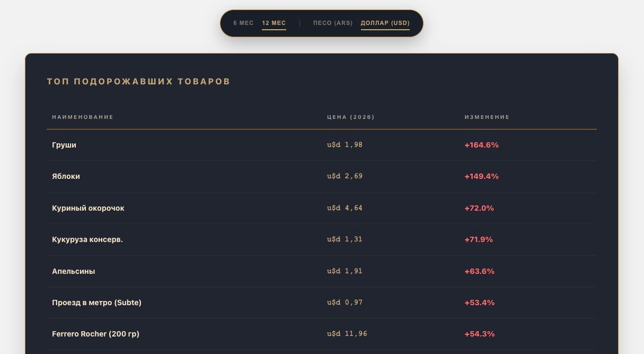This screenshot has height=354, width=644.
Task: Select the Яблоки row name
Action: [66, 176]
